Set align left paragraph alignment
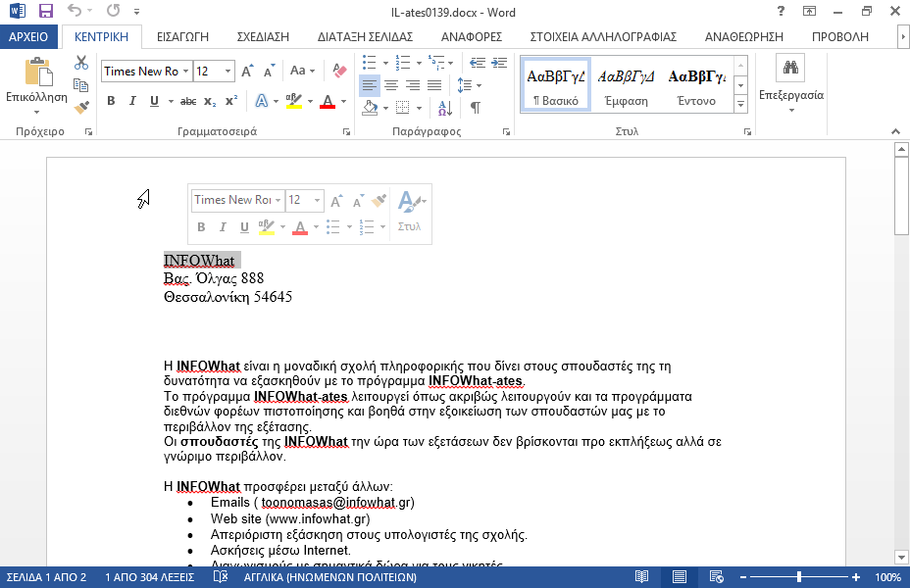Viewport: 910px width, 588px height. 369,85
